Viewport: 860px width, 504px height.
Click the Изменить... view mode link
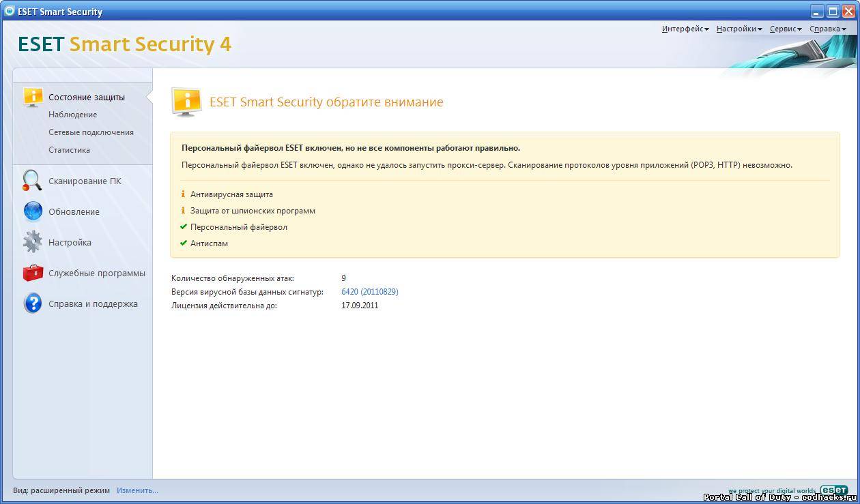(137, 490)
